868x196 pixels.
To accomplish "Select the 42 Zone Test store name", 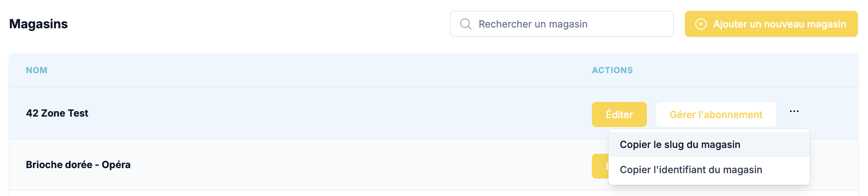I will pyautogui.click(x=57, y=113).
